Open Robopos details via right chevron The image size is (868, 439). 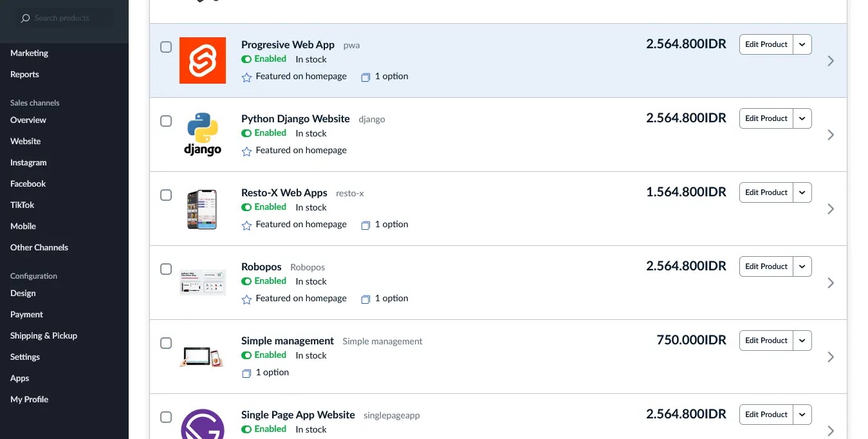coord(831,283)
